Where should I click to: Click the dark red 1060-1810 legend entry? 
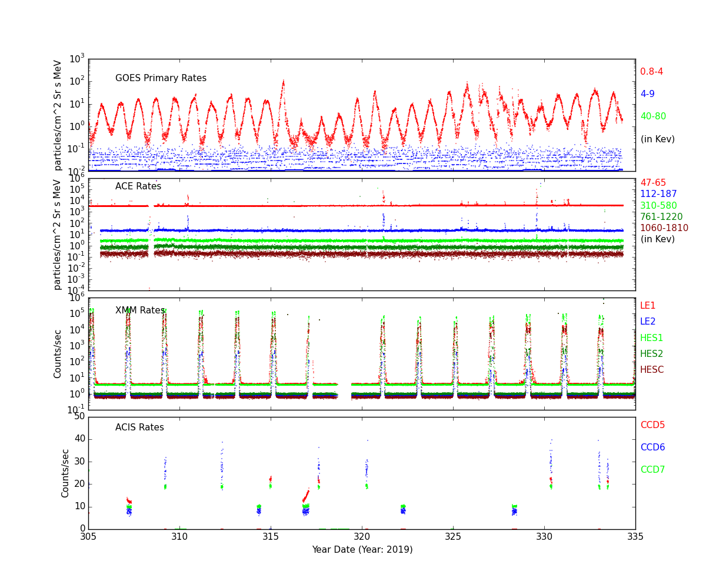[x=664, y=228]
